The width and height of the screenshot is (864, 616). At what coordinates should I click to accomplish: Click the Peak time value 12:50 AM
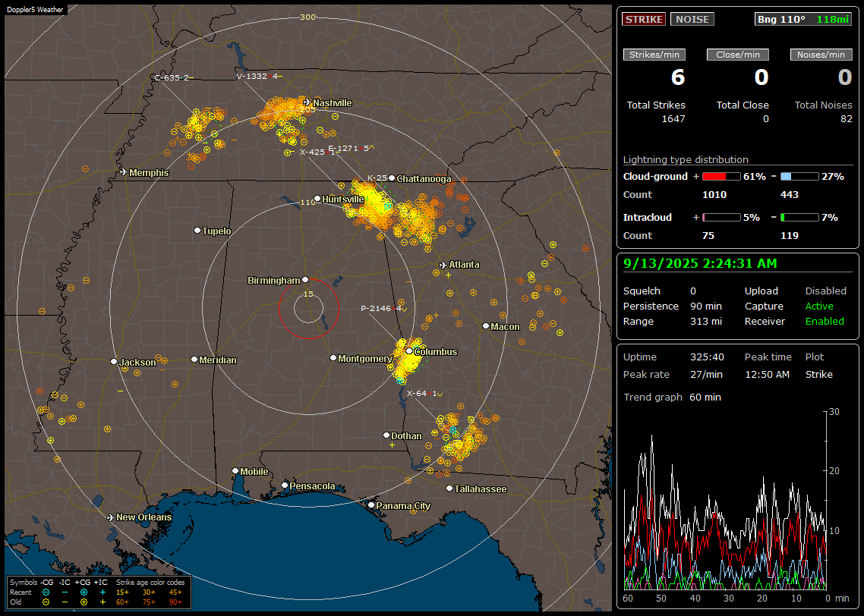(767, 374)
